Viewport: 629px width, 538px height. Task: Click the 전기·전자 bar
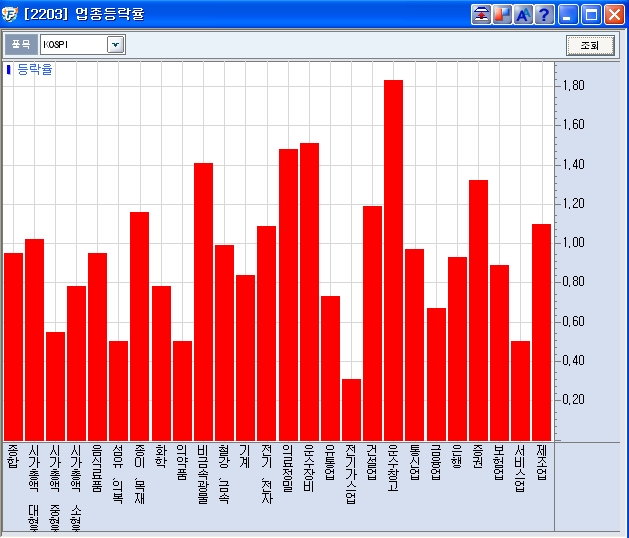(x=266, y=333)
